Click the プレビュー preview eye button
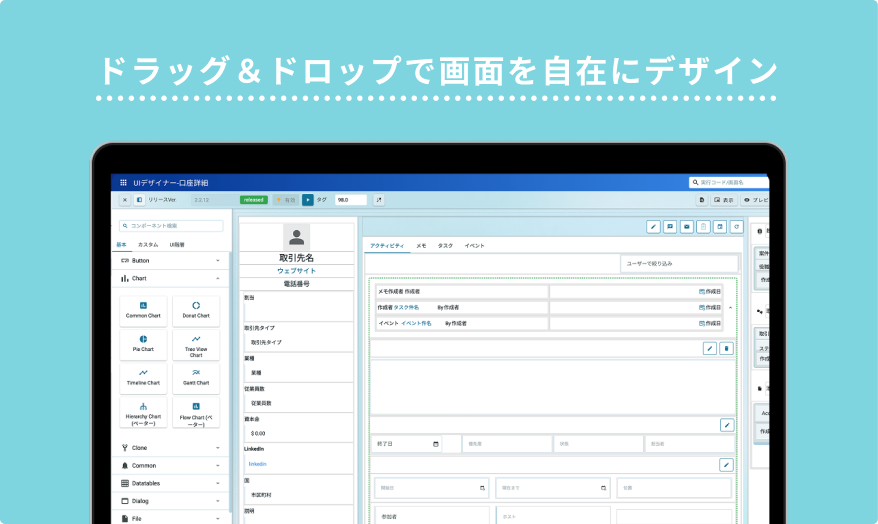This screenshot has height=524, width=878. point(755,200)
